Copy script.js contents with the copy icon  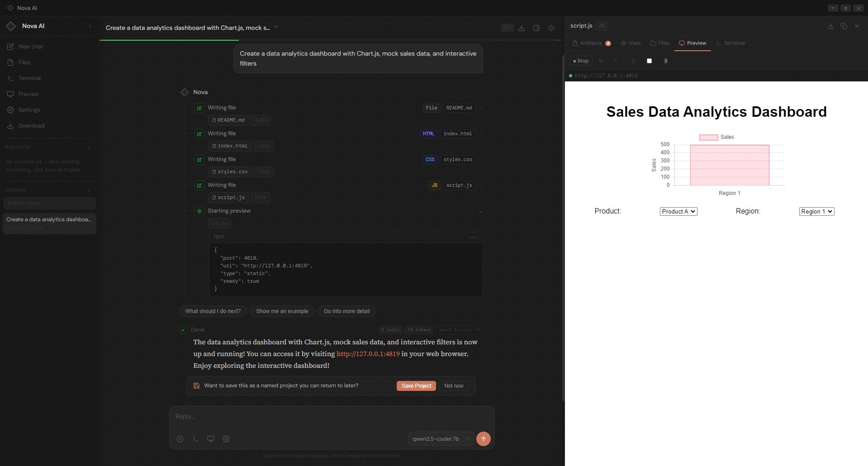click(844, 26)
